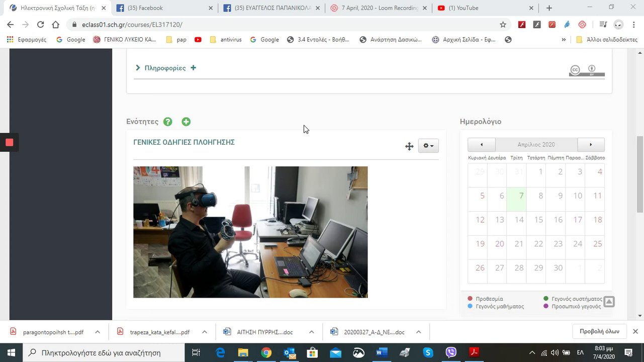
Task: Open the Αρχική Σελίδα - Εφ... bookmark
Action: pyautogui.click(x=465, y=40)
